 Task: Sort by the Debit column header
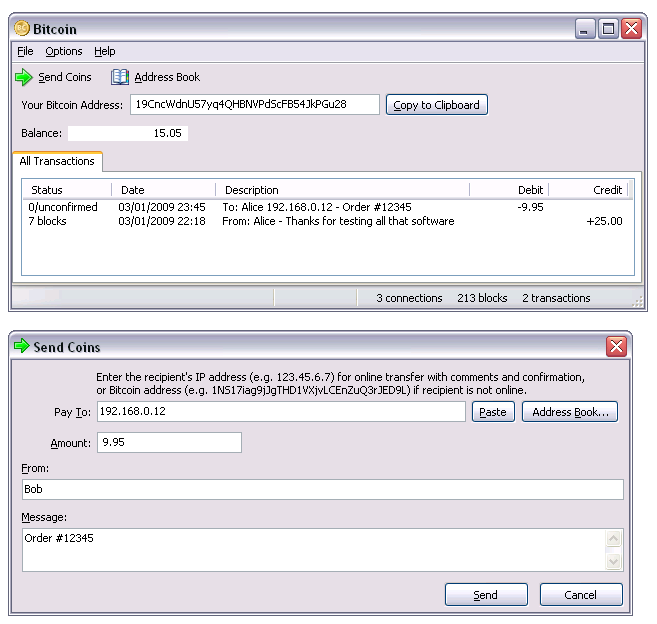509,190
